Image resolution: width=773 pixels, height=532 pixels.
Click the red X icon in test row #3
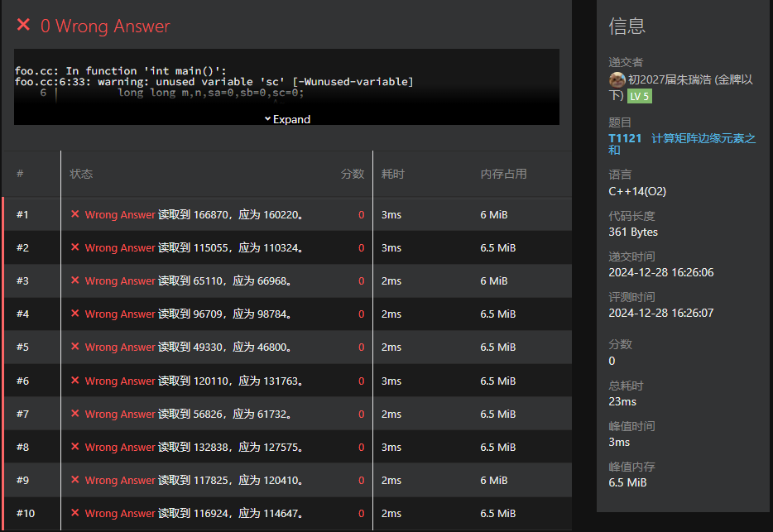pyautogui.click(x=75, y=280)
